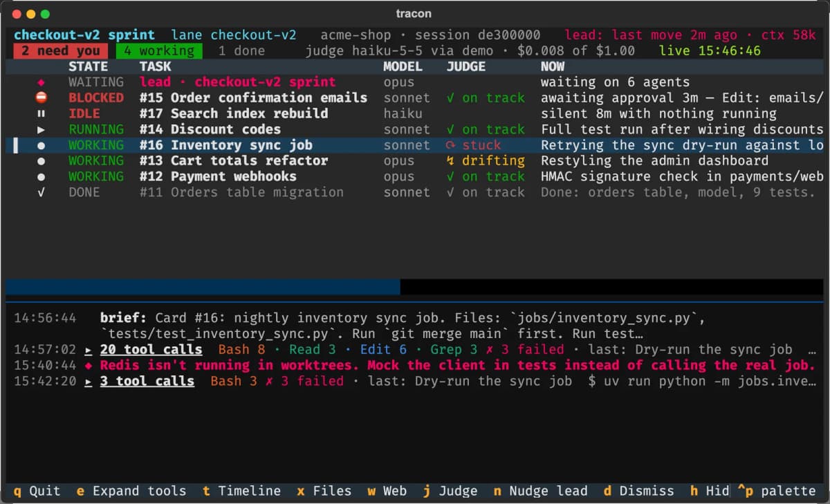
Task: Click the working dot for Cart totals refactor
Action: (41, 161)
